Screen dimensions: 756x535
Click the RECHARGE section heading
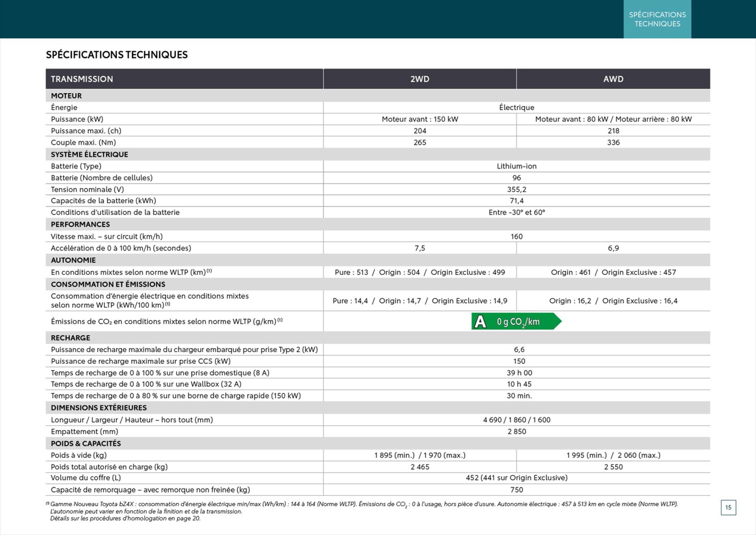pos(70,338)
